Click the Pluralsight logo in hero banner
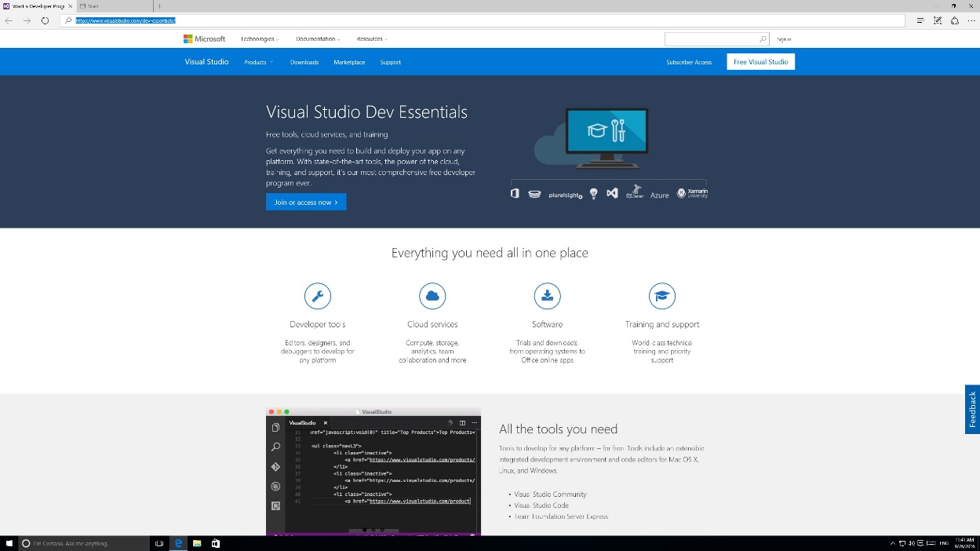 566,195
